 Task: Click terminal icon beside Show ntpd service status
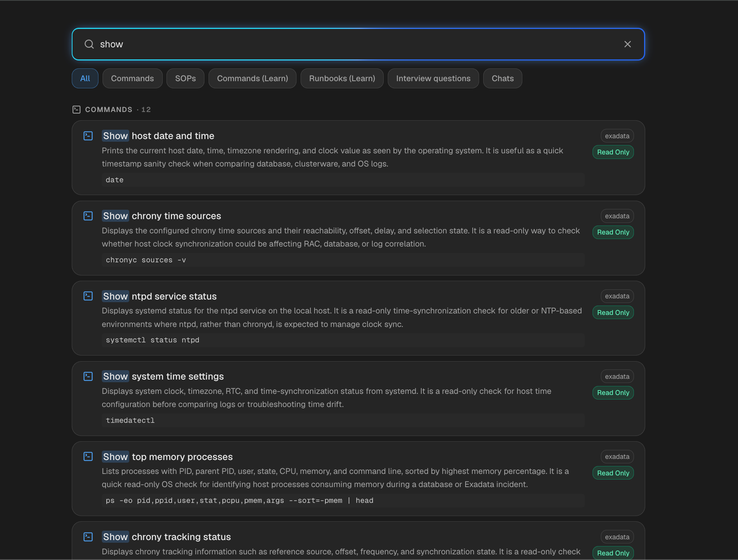pos(88,296)
